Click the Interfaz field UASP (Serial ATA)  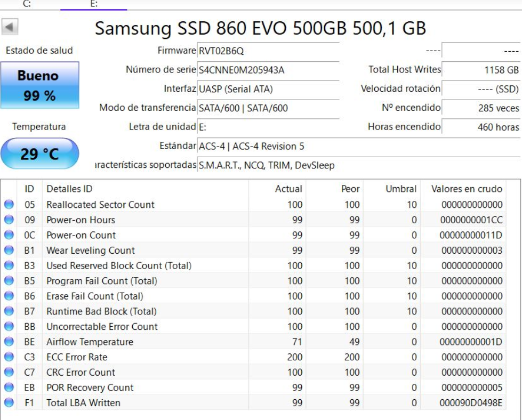click(268, 89)
